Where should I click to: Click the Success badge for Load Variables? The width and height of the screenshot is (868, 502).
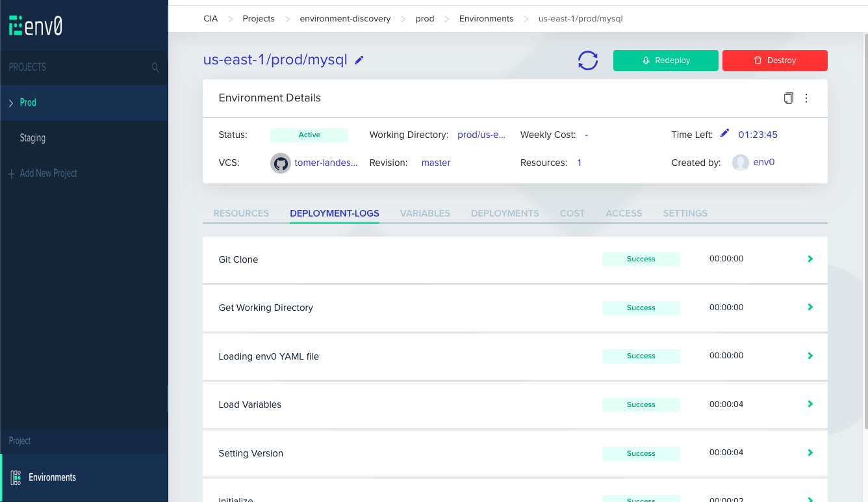click(x=641, y=404)
